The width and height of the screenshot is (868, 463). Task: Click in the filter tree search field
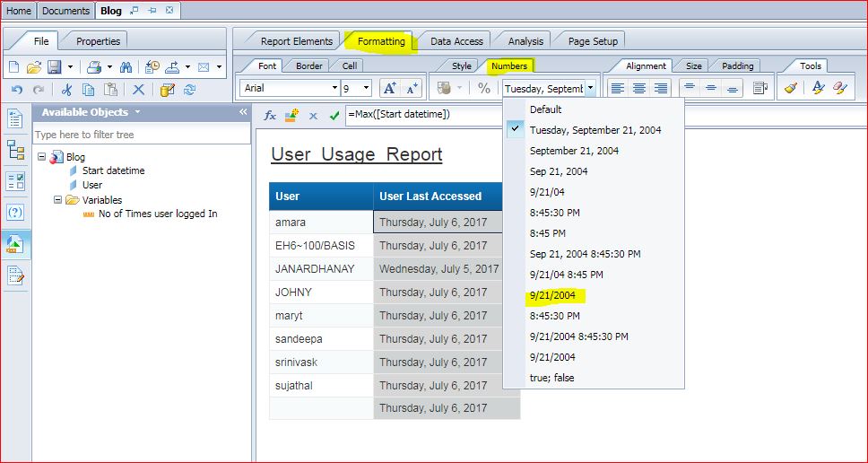pos(142,135)
